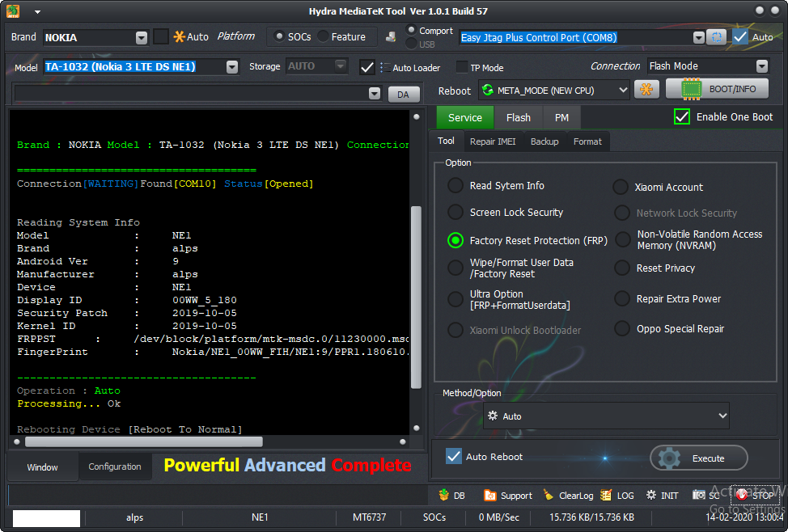Click the log vertical scrollbar thumb

(x=416, y=297)
